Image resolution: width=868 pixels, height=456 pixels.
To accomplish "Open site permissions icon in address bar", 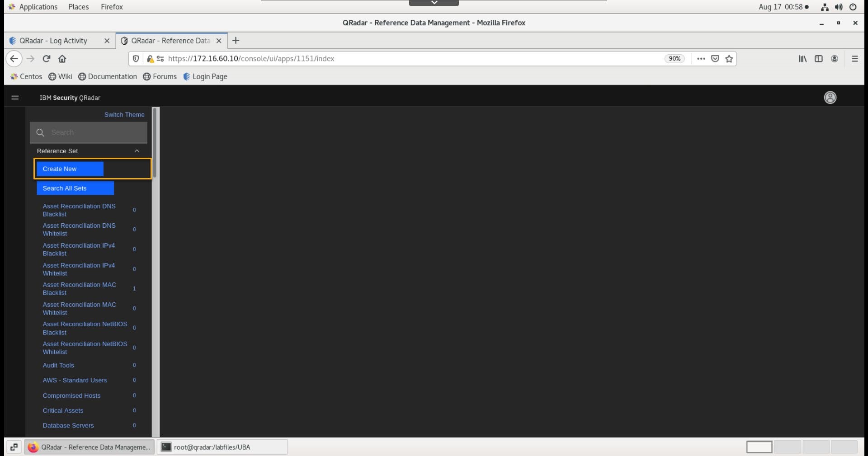I will [x=160, y=59].
